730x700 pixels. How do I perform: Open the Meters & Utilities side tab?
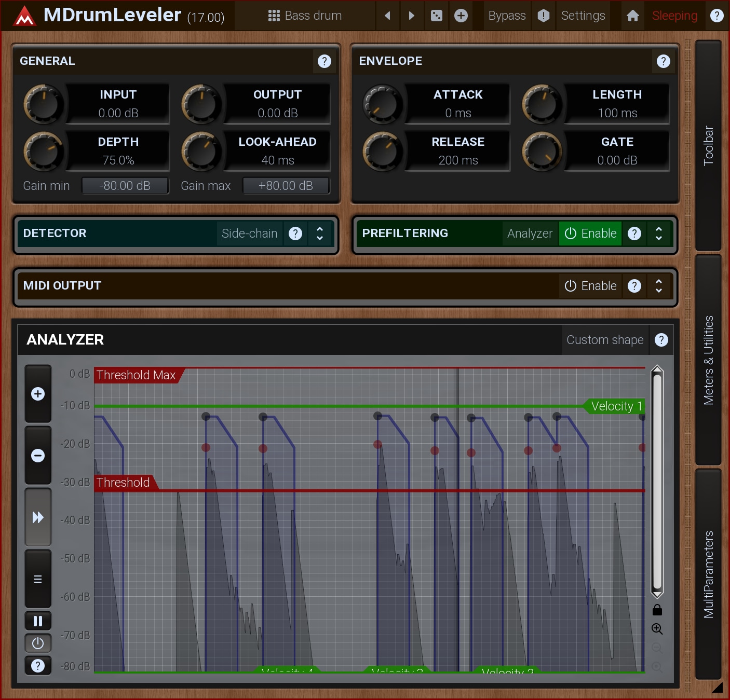pyautogui.click(x=708, y=360)
